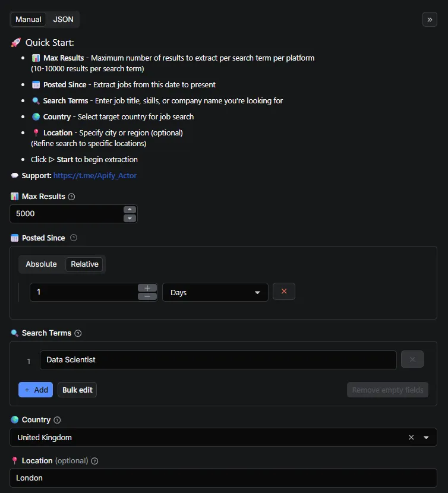448x493 pixels.
Task: Expand the Country dropdown list
Action: [x=426, y=438]
